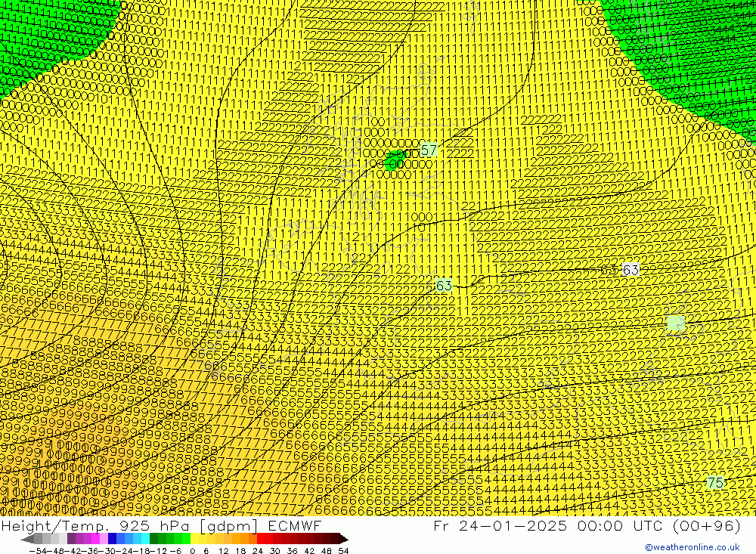Select the yellow swatch in the legend

[195, 539]
